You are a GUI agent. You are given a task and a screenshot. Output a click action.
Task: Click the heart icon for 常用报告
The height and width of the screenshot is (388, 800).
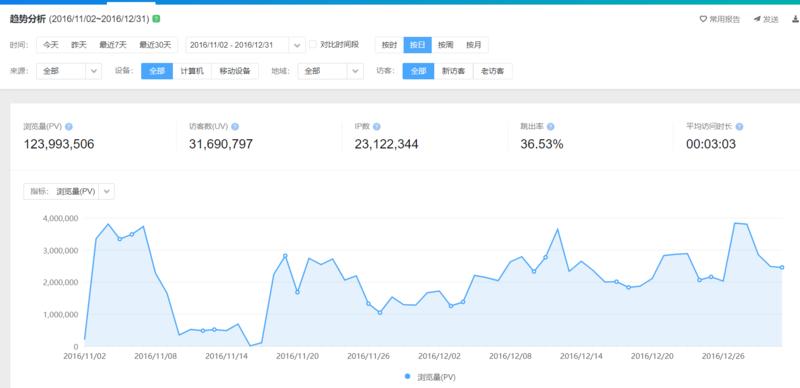pos(703,19)
